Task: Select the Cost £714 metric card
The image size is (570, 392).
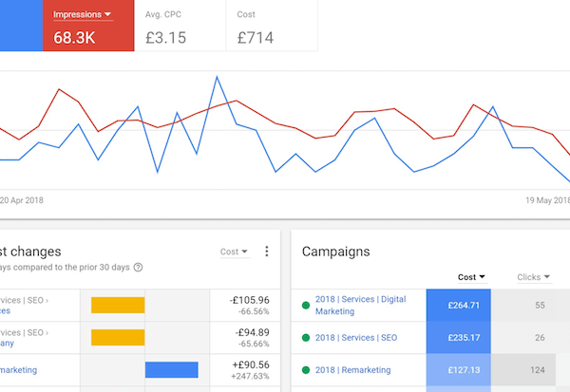Action: click(275, 26)
